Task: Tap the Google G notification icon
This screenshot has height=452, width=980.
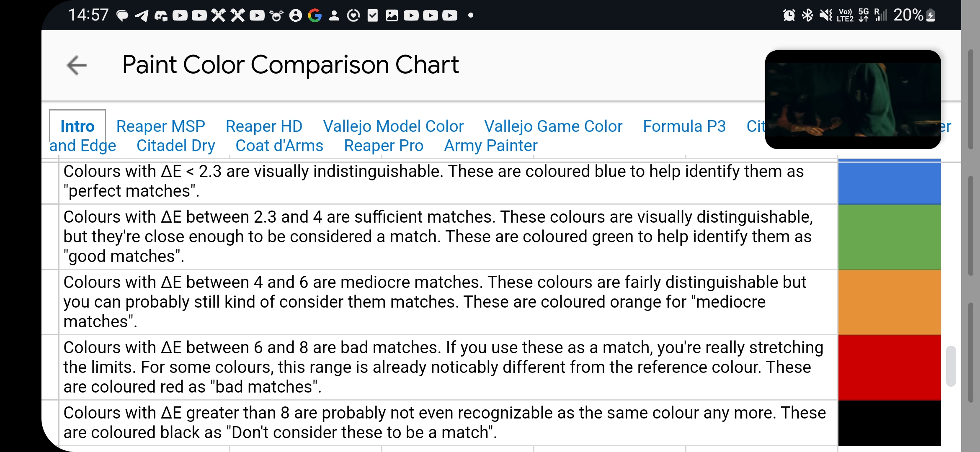Action: (315, 15)
